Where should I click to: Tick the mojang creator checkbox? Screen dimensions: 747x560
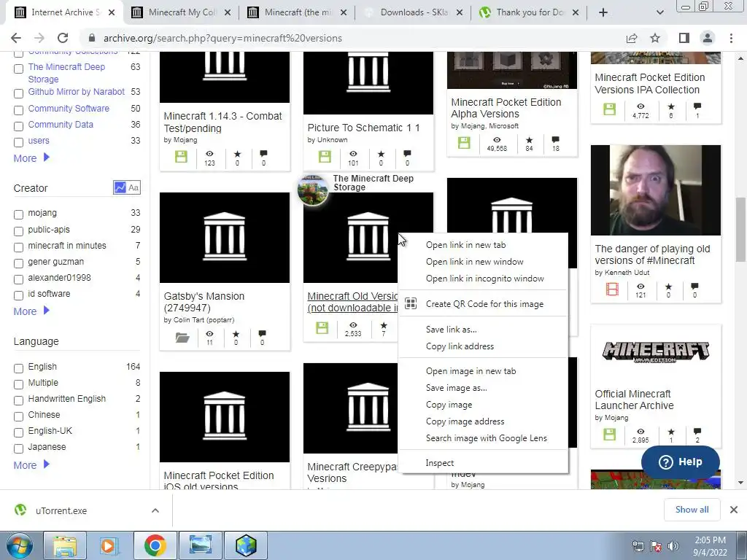pyautogui.click(x=18, y=214)
